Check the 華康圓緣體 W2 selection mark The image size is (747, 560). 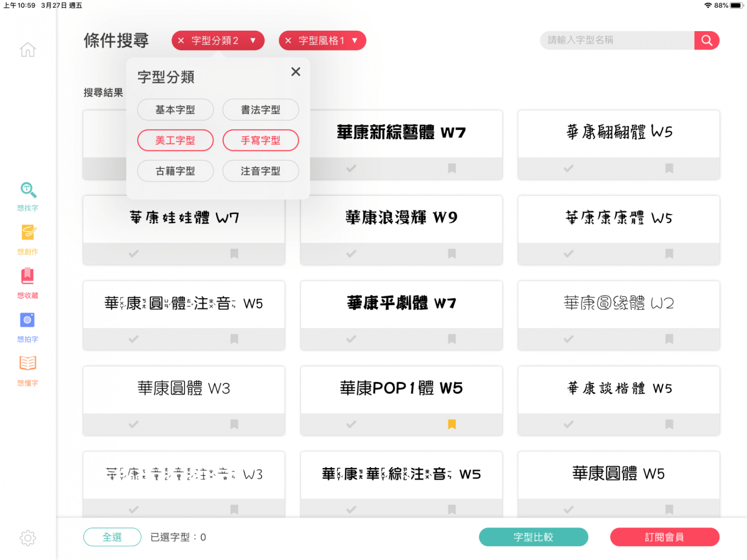pos(569,339)
